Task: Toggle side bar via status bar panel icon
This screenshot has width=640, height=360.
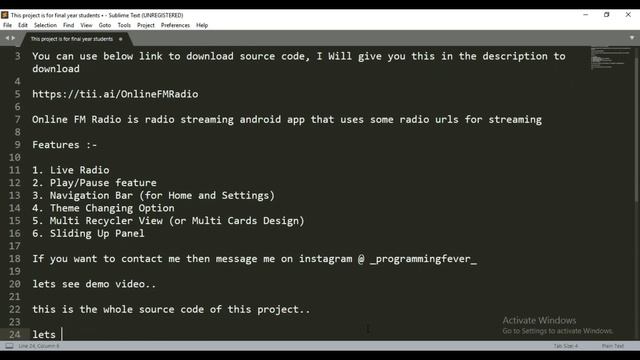Action: [x=9, y=346]
